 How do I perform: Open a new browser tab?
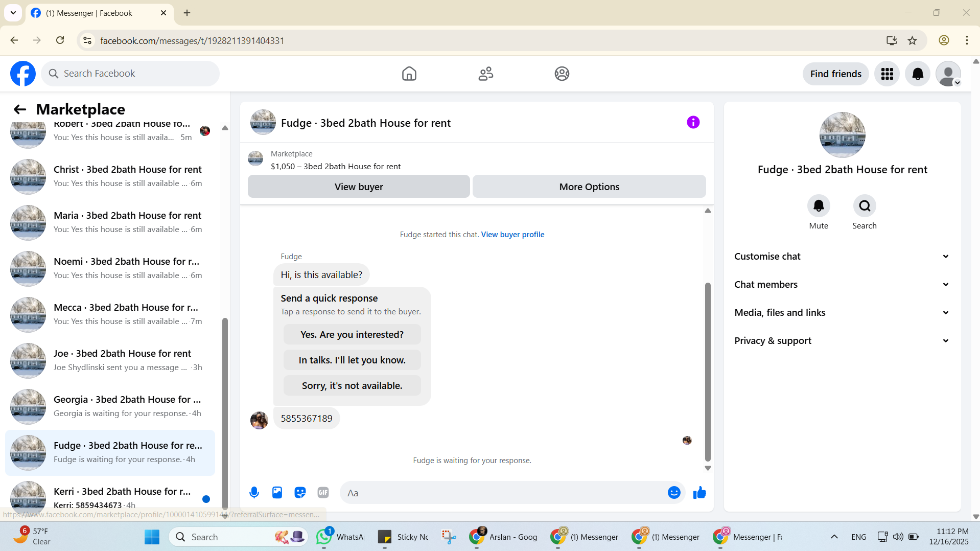[x=187, y=13]
